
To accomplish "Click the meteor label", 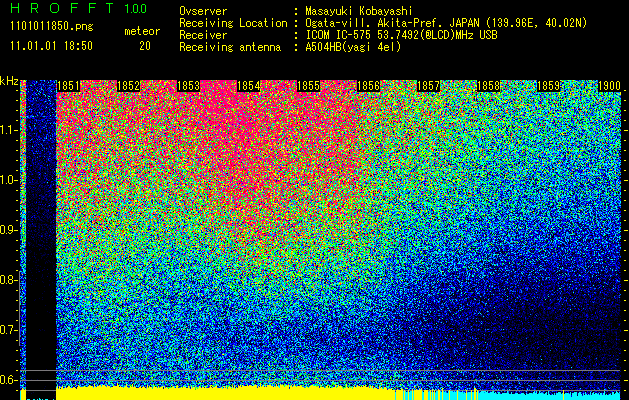I will coord(142,31).
